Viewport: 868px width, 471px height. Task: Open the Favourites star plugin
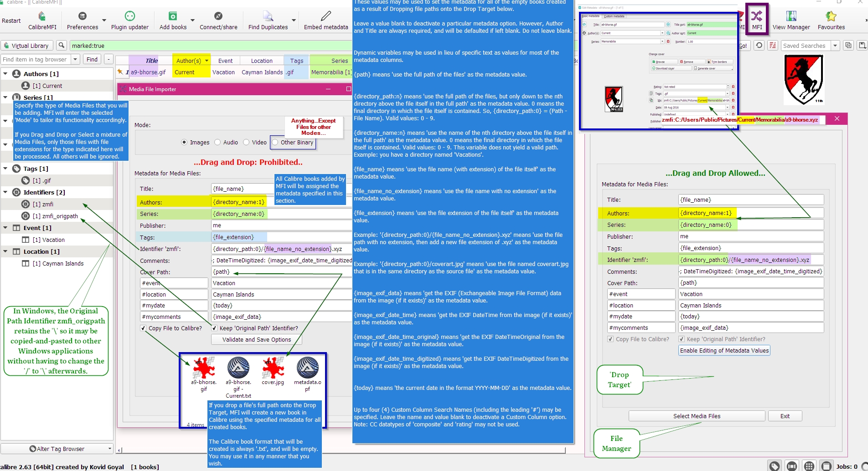[x=831, y=20]
